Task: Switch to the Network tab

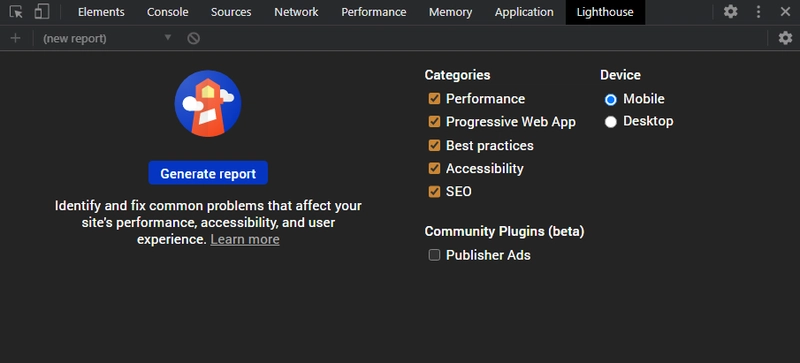Action: [x=296, y=12]
